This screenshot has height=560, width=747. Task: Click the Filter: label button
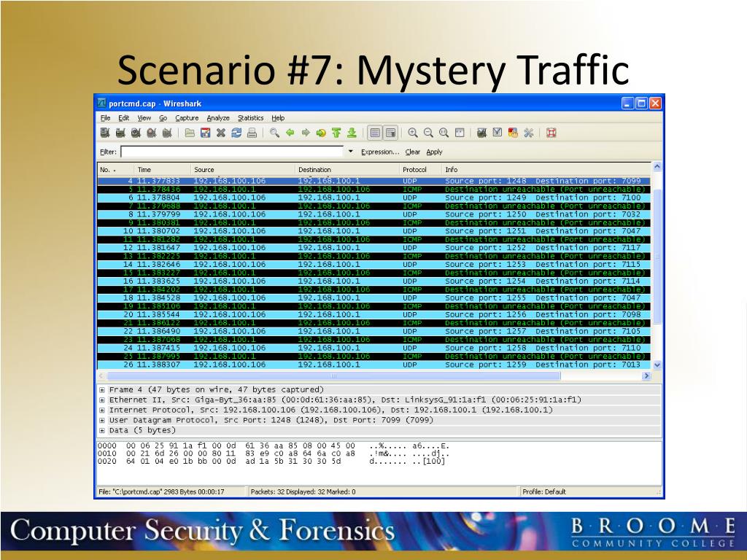coord(108,152)
